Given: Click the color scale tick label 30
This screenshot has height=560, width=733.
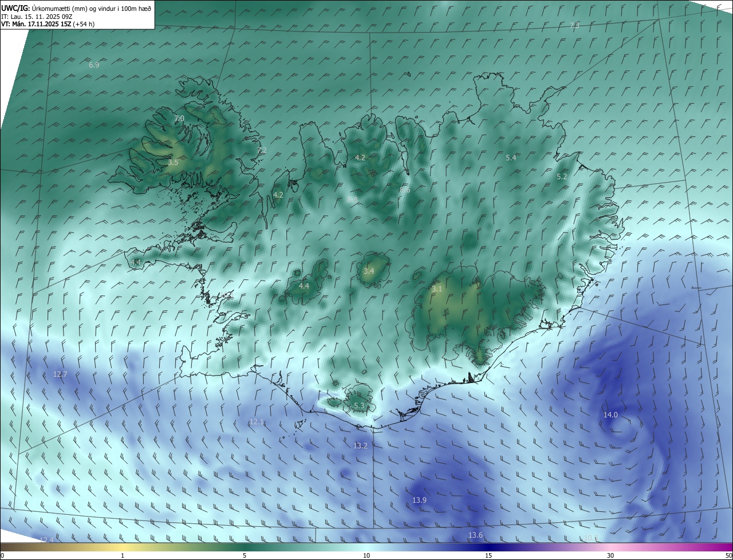Looking at the screenshot, I should pos(610,555).
